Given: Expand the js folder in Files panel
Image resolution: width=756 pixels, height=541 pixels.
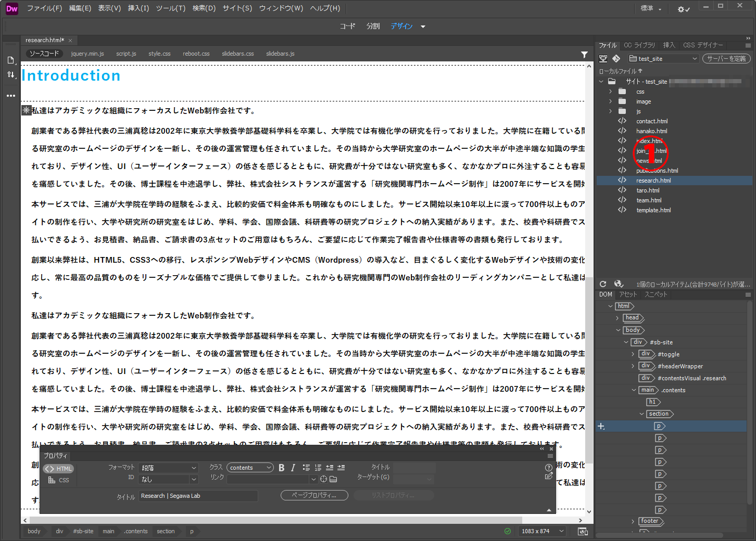Looking at the screenshot, I should pos(611,111).
